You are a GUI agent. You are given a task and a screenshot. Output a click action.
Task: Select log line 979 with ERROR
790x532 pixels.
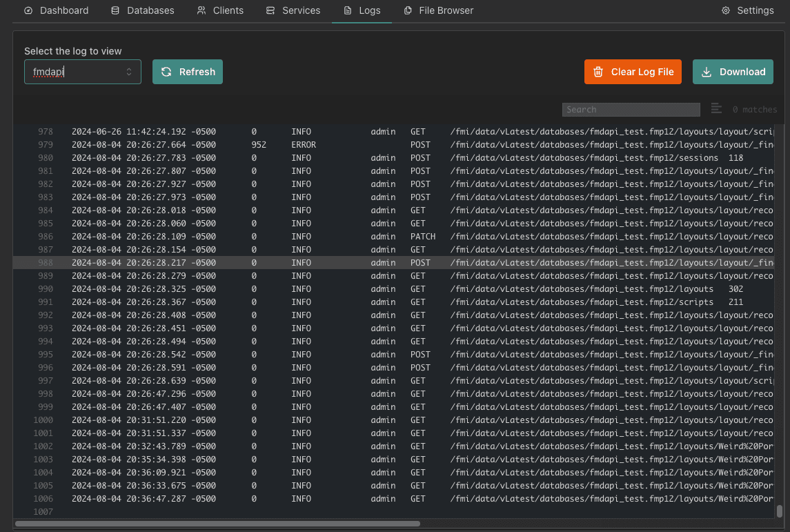tap(304, 145)
